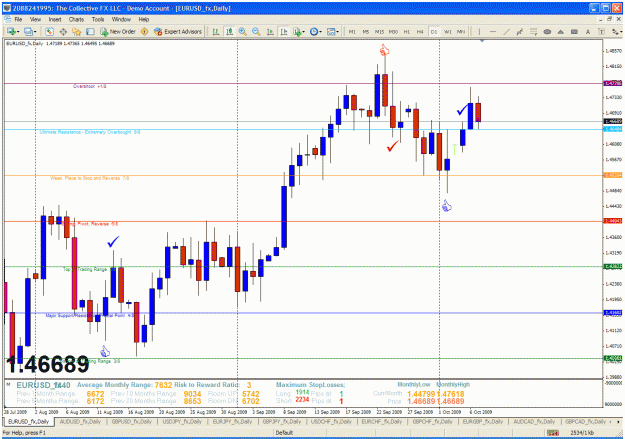Switch to AUDUSD_fx,Daily chart tab
Viewport: 625px width, 439px height.
click(80, 421)
